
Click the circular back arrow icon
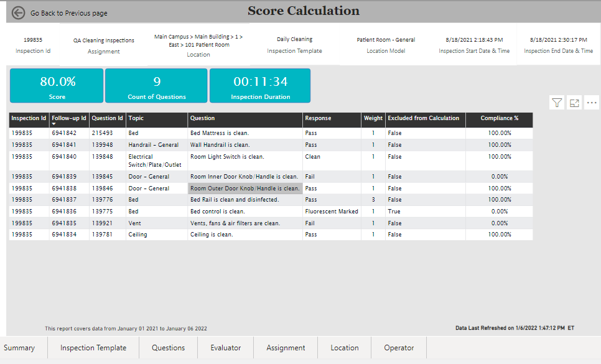pyautogui.click(x=17, y=12)
